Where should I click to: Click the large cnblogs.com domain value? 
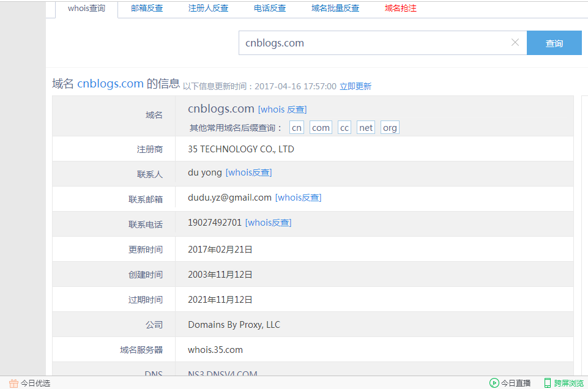(x=221, y=108)
